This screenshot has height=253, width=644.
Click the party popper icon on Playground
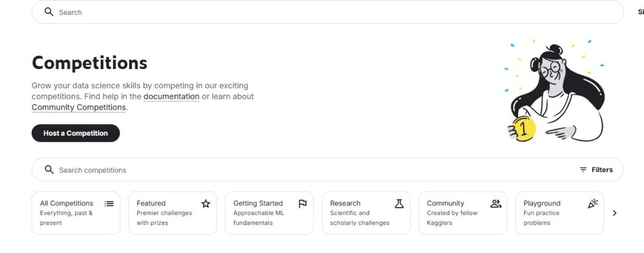pyautogui.click(x=592, y=204)
